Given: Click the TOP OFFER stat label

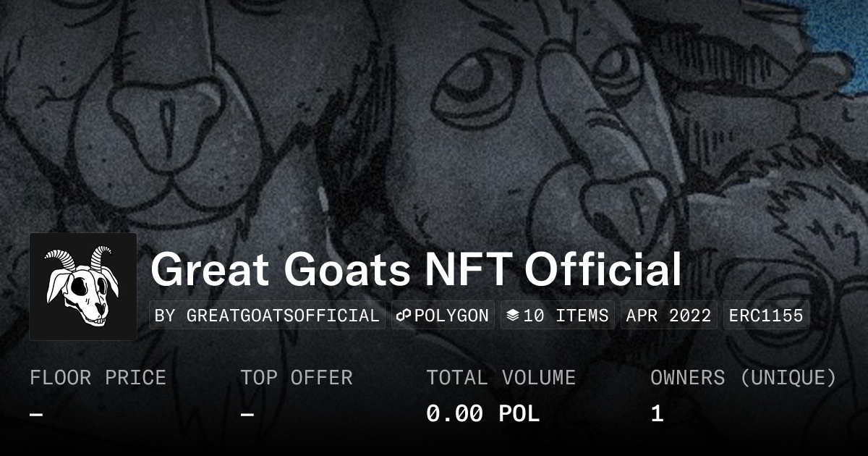Looking at the screenshot, I should [297, 378].
